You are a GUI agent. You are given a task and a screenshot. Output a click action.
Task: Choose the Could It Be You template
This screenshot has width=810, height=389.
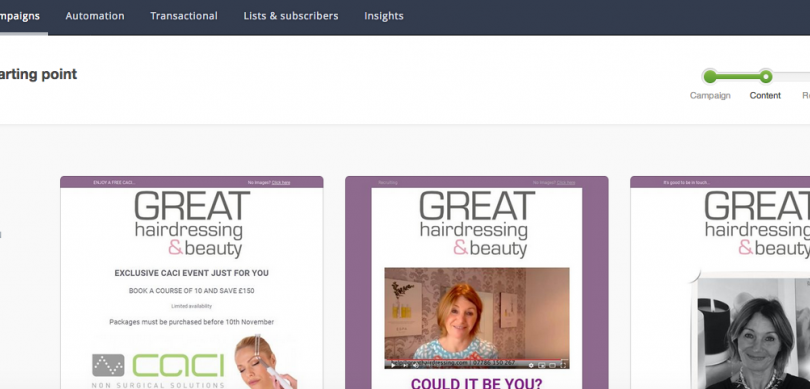477,283
